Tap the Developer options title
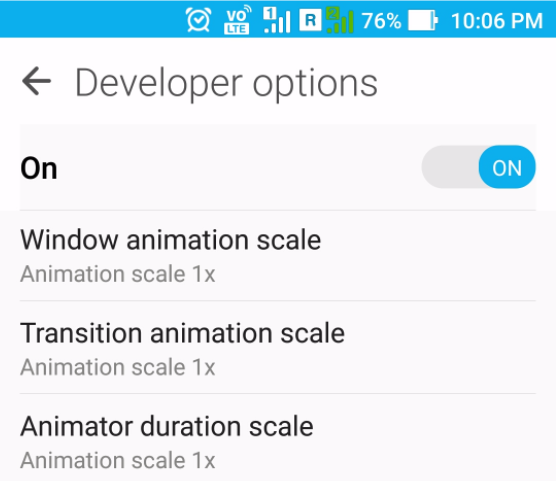 coord(226,84)
